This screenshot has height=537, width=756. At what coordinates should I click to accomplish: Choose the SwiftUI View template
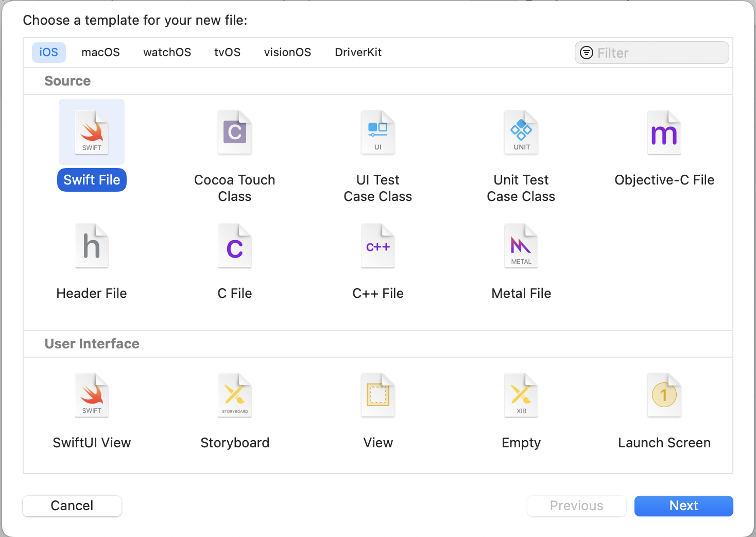(92, 395)
